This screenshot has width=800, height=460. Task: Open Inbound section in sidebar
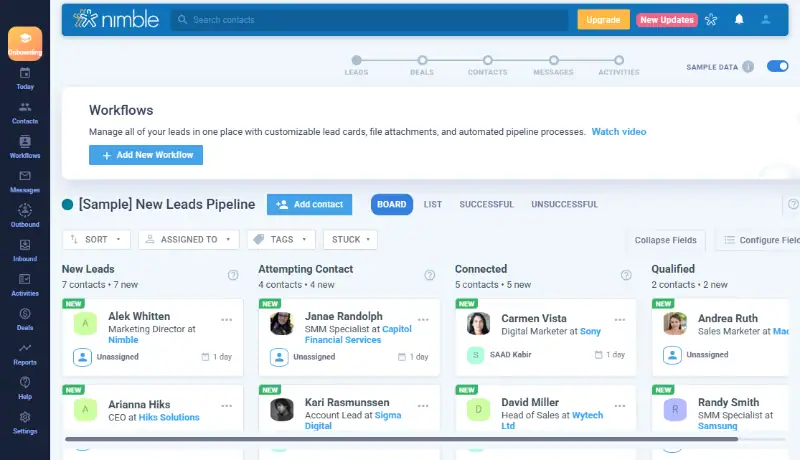point(25,251)
